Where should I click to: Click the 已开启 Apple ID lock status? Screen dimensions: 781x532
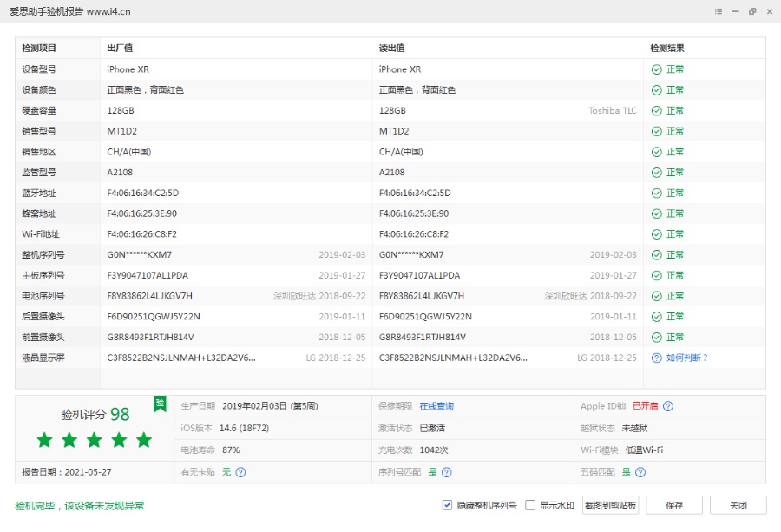tap(645, 406)
